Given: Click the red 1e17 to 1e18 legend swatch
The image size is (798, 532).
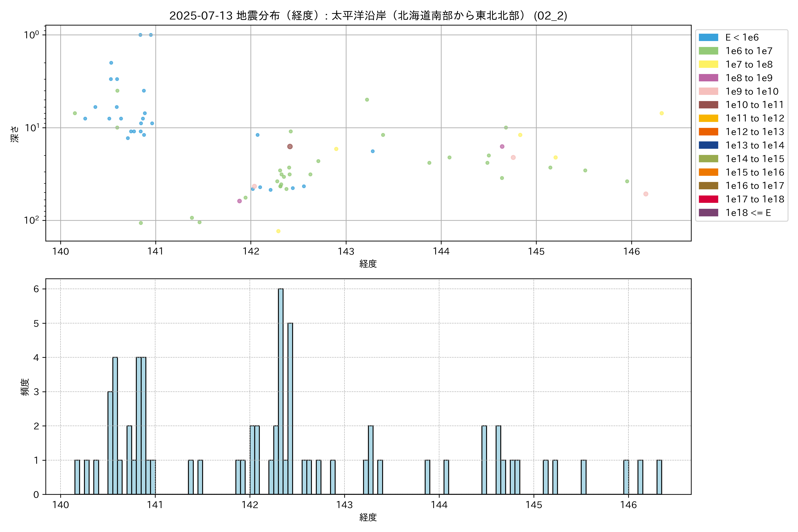Looking at the screenshot, I should tap(708, 199).
